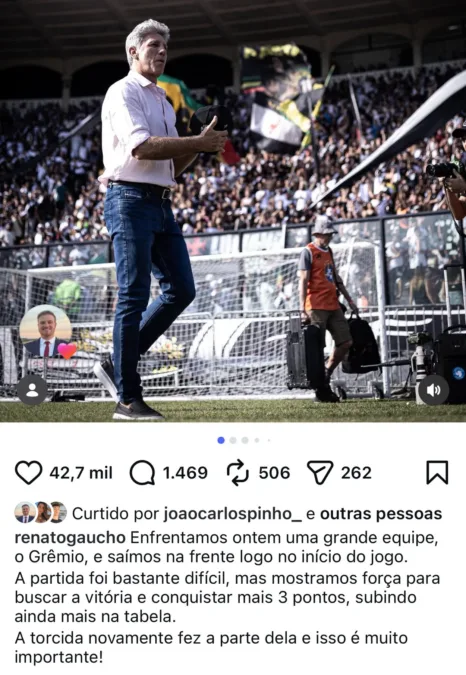Open comments via the speech bubble icon
Screen dimensions: 466x675
[x=142, y=473]
